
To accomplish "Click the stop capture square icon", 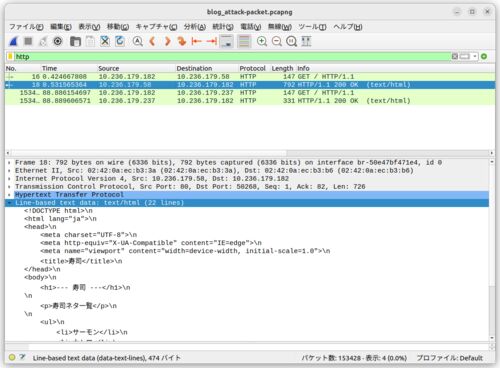I will (x=28, y=41).
